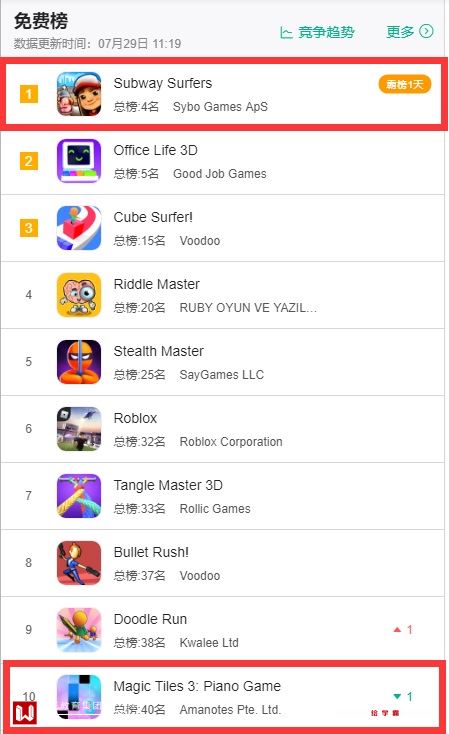Viewport: 449px width, 734px height.
Task: Open the Magic Tiles 3: Piano Game title
Action: click(x=197, y=686)
